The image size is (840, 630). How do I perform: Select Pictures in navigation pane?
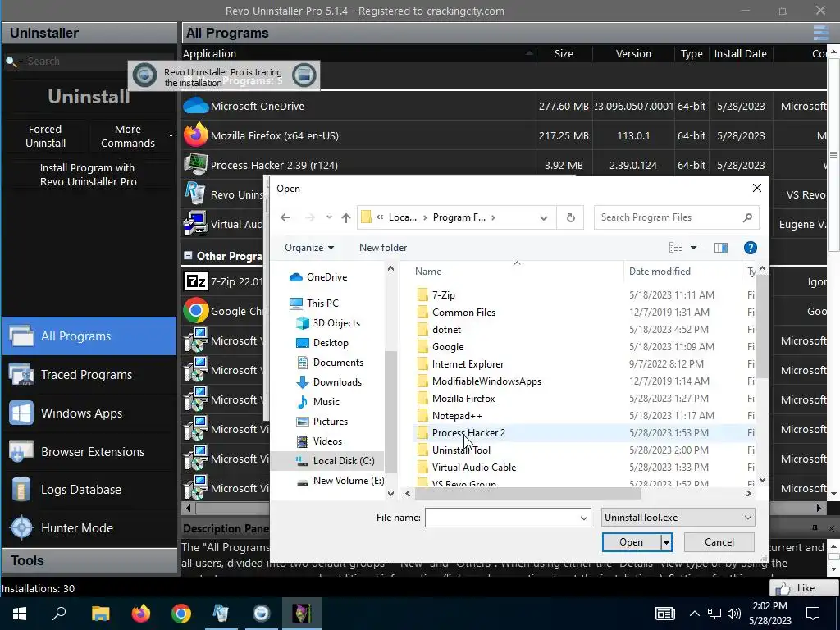click(x=330, y=422)
